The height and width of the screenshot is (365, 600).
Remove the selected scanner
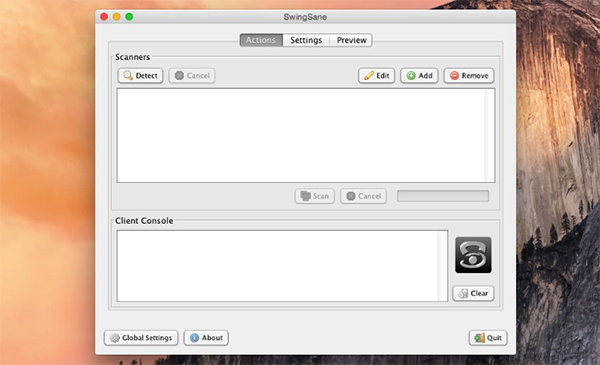(469, 76)
